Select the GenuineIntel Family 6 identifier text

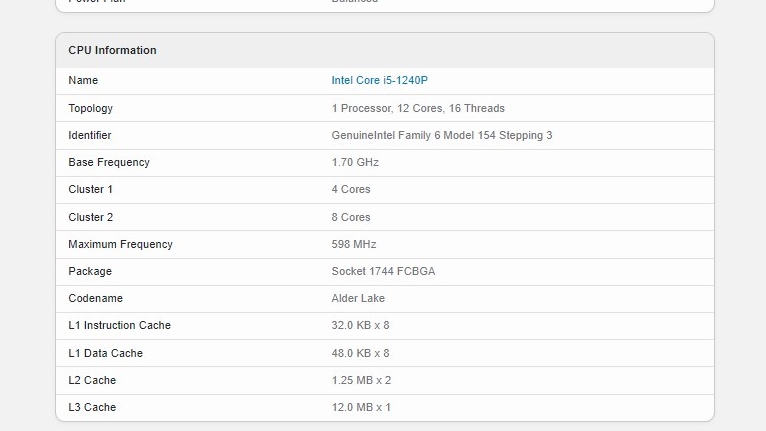[x=441, y=135]
